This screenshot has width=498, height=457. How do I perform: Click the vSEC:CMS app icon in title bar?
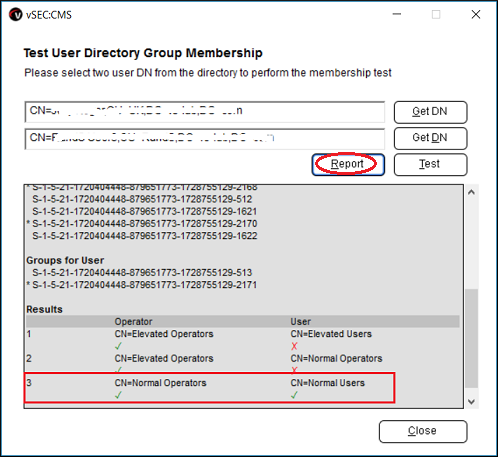click(15, 15)
